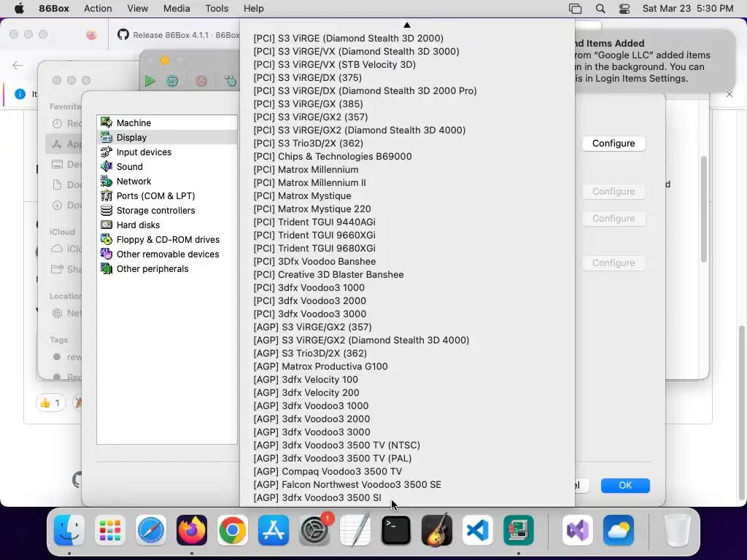Choose [AGP] Compaq Voodoo3 3500 TV
747x560 pixels.
pyautogui.click(x=407, y=472)
